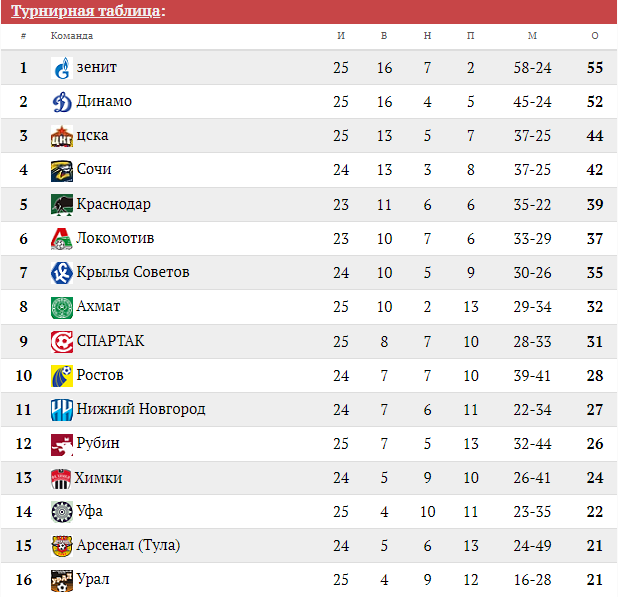Click the Krasnodar bull logo icon
The width and height of the screenshot is (618, 597).
click(62, 205)
